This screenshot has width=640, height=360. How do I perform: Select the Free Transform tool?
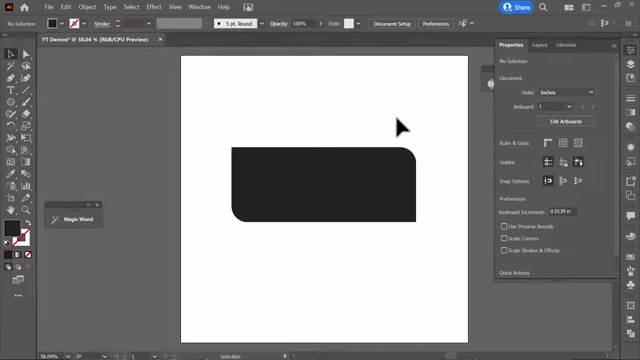click(x=26, y=138)
